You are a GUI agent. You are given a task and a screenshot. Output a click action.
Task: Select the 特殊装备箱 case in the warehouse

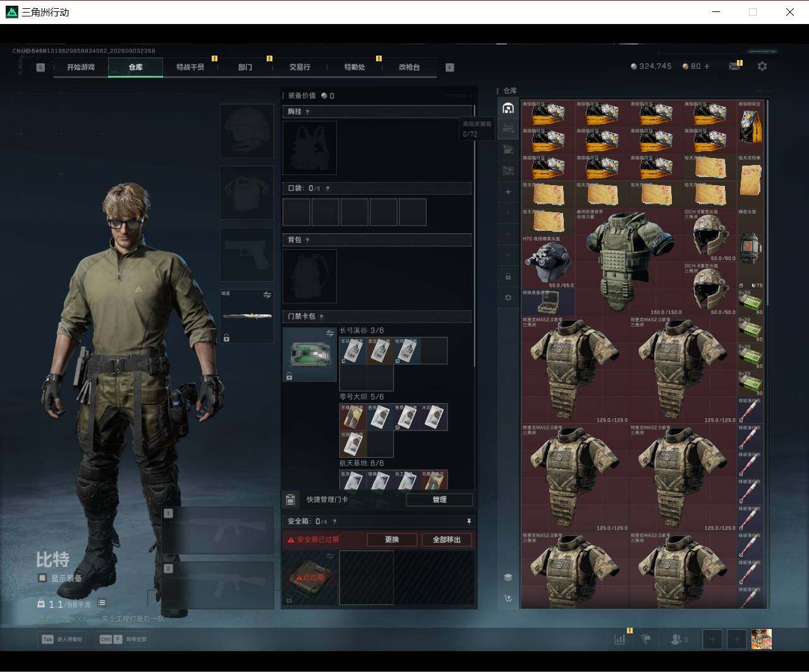pyautogui.click(x=548, y=303)
